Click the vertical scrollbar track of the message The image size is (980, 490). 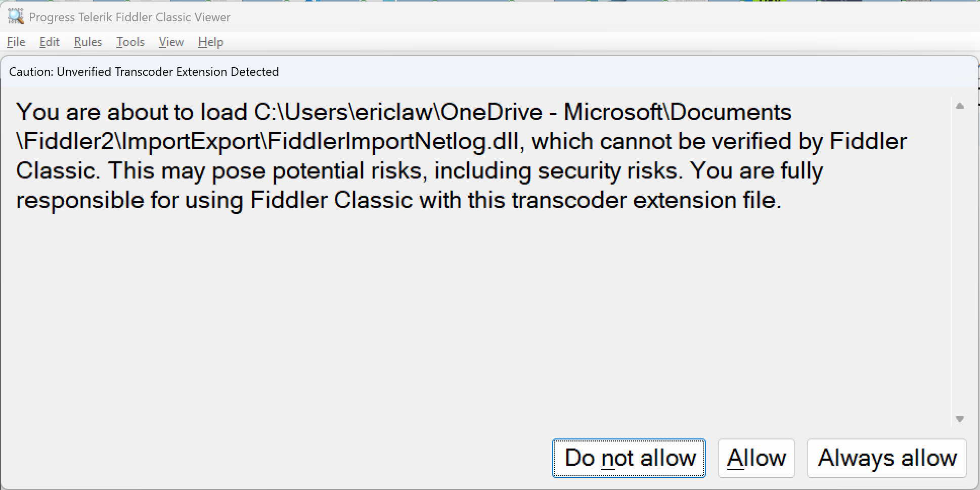click(960, 262)
